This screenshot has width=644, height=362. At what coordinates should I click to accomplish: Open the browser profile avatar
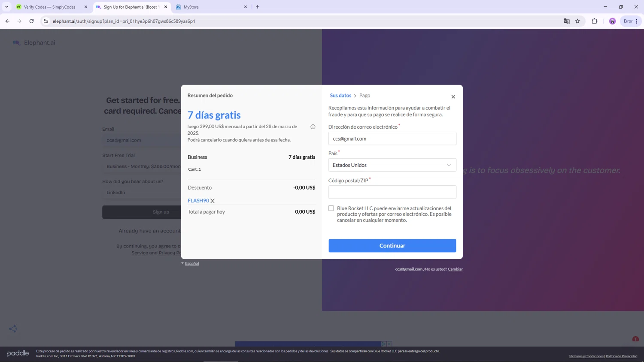click(612, 21)
